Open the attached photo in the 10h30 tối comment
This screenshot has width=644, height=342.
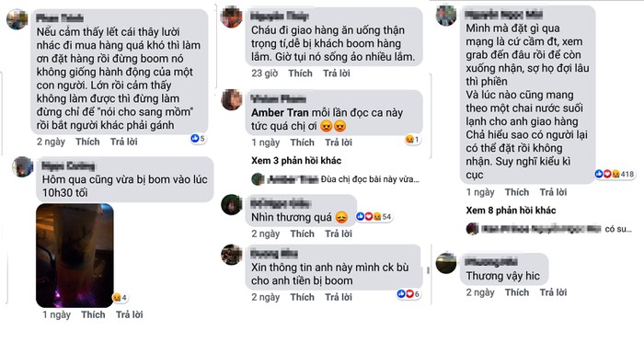(75, 256)
